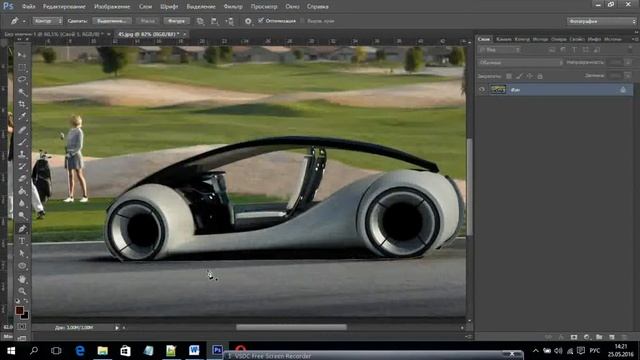Image resolution: width=640 pixels, height=360 pixels.
Task: Create new adjustment layer icon
Action: coord(587,337)
